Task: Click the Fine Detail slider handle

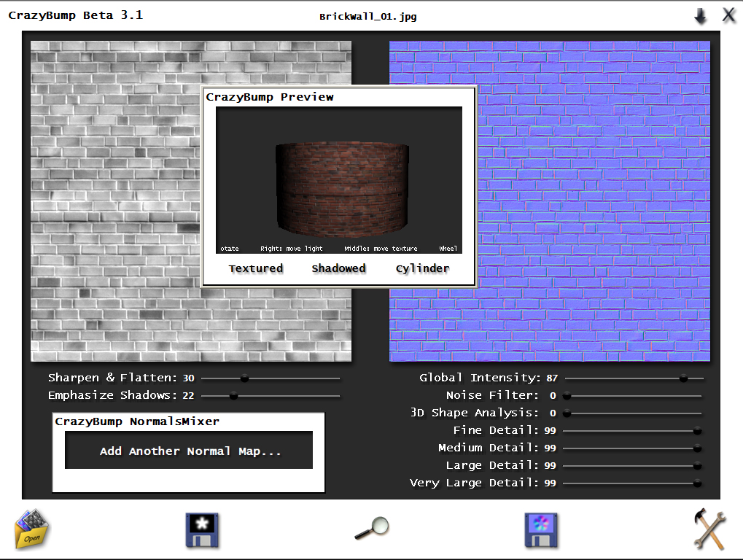Action: coord(697,431)
